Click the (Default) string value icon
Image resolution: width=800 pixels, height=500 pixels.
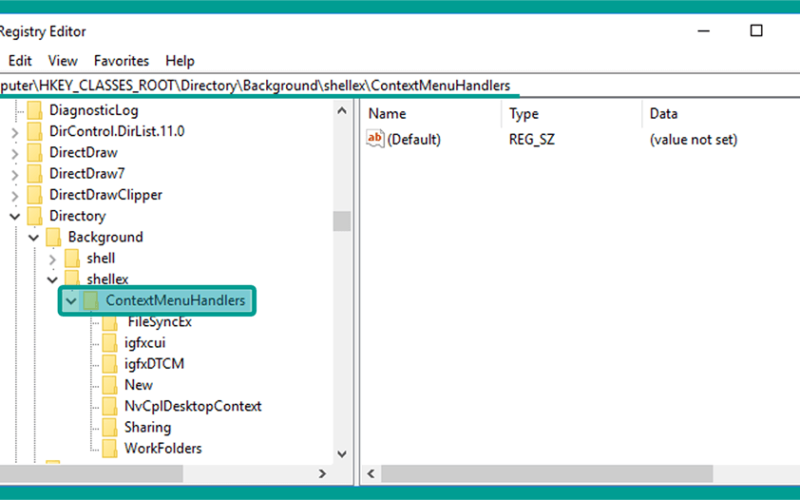375,139
